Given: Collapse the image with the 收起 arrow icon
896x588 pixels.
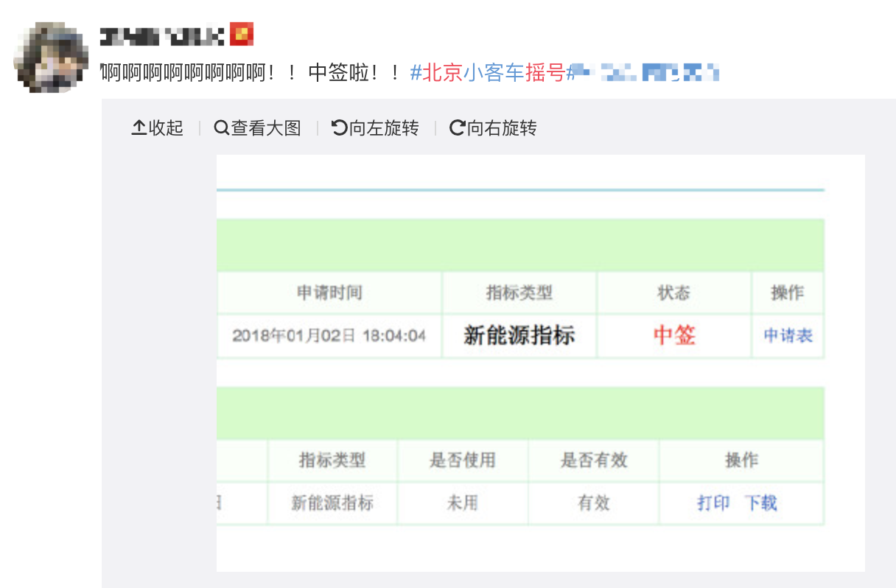Looking at the screenshot, I should pyautogui.click(x=139, y=128).
